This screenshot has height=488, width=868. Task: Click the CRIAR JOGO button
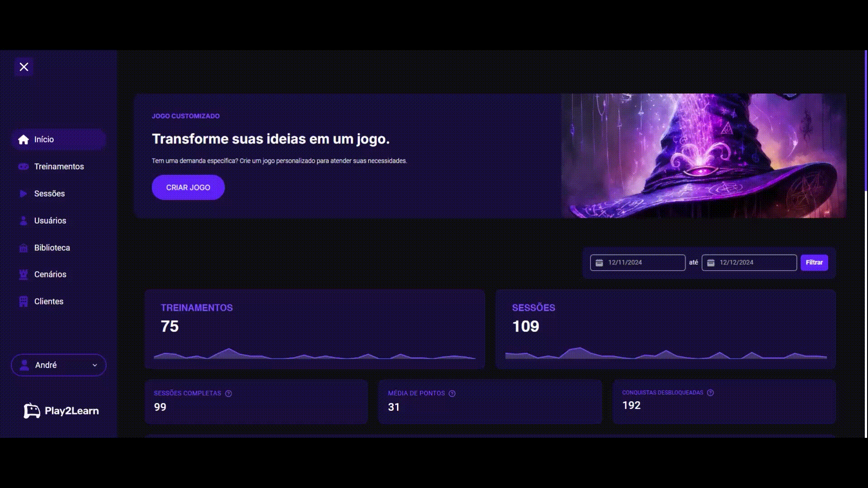(x=188, y=188)
